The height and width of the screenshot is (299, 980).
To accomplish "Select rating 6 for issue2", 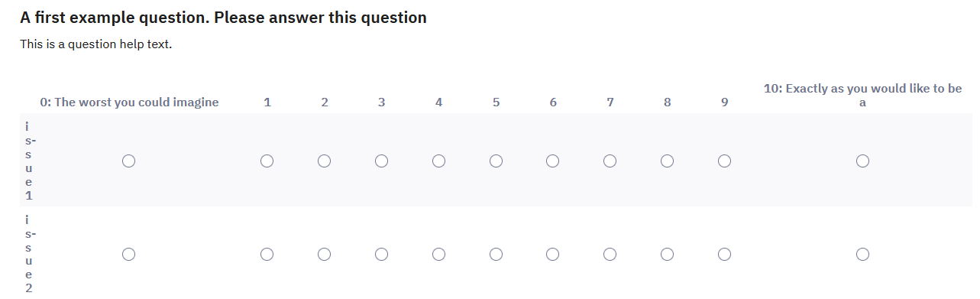I will pyautogui.click(x=553, y=253).
